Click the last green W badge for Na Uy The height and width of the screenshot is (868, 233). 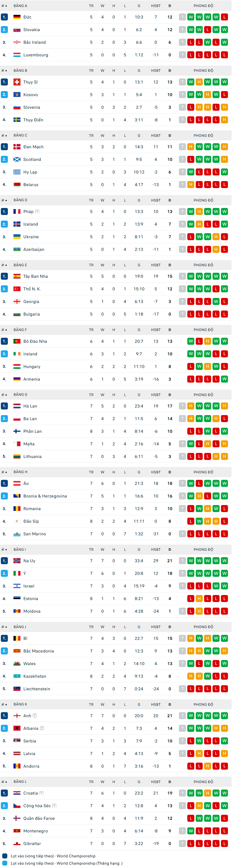pos(224,561)
